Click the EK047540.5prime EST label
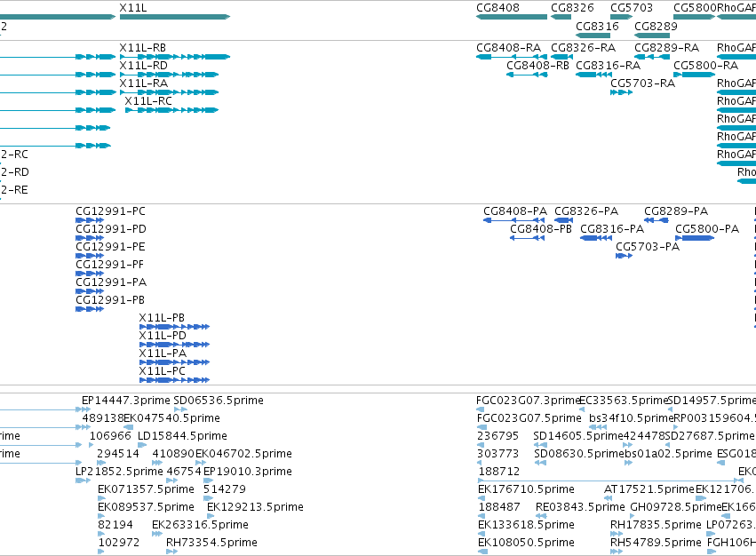Viewport: 756px width, 556px height. tap(172, 418)
